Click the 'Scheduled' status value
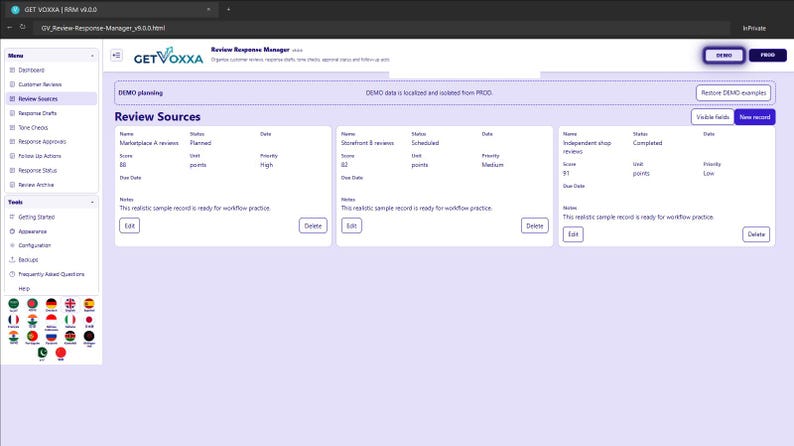Screen dimensions: 794x446 click(x=425, y=143)
